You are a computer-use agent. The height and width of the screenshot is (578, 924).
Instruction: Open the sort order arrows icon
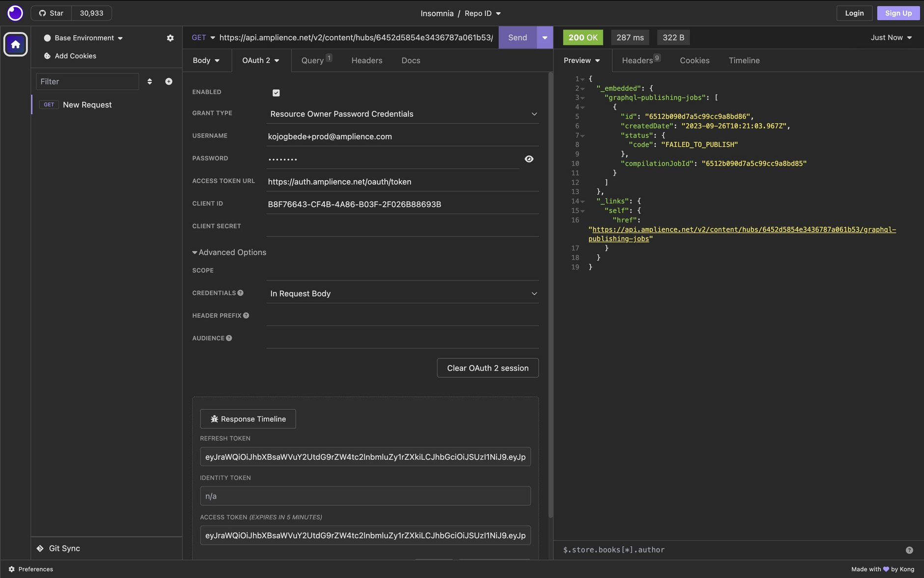[150, 82]
